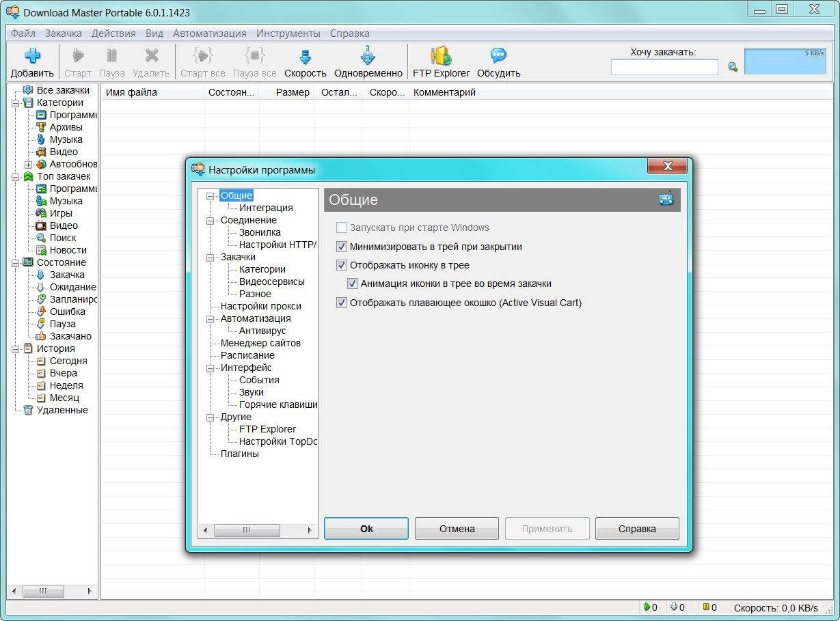Screen dimensions: 840x621
Task: Open the Файл menu
Action: click(x=23, y=33)
